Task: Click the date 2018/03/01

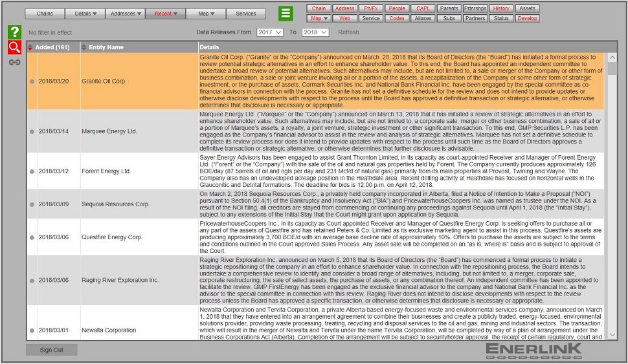Action: pos(54,330)
